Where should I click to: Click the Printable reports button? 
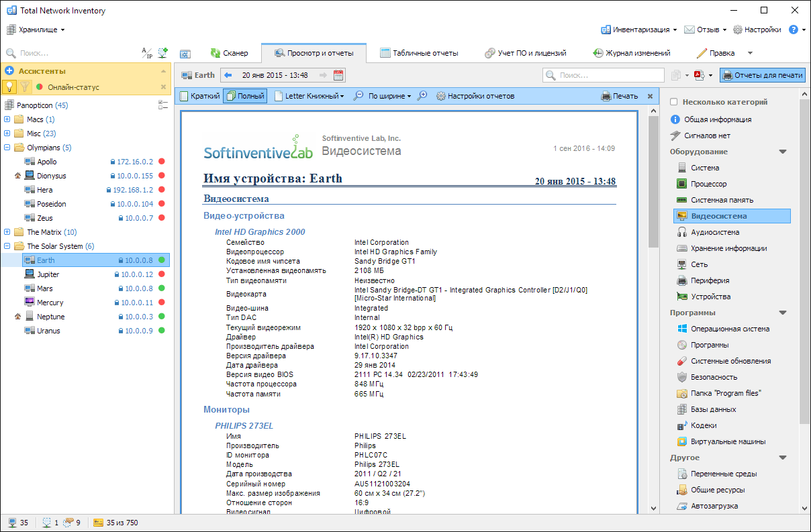[x=762, y=75]
